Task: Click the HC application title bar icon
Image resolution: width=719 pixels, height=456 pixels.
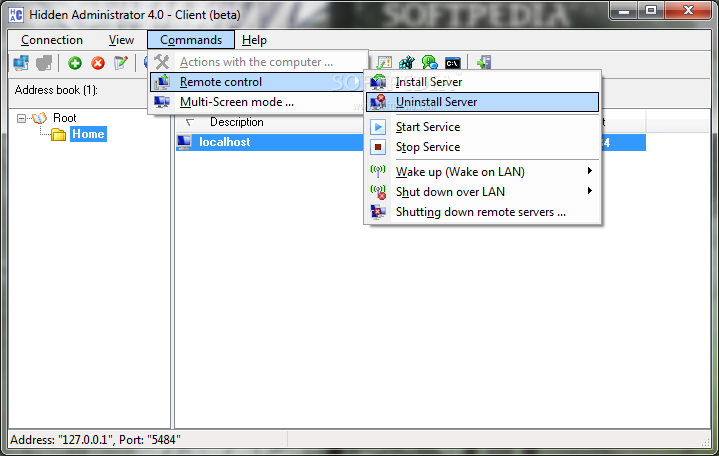Action: [16, 15]
